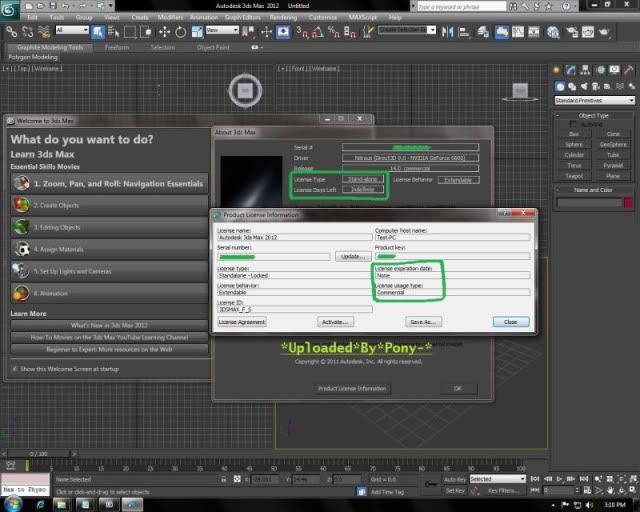
Task: Open the Rendering menu
Action: (x=283, y=18)
